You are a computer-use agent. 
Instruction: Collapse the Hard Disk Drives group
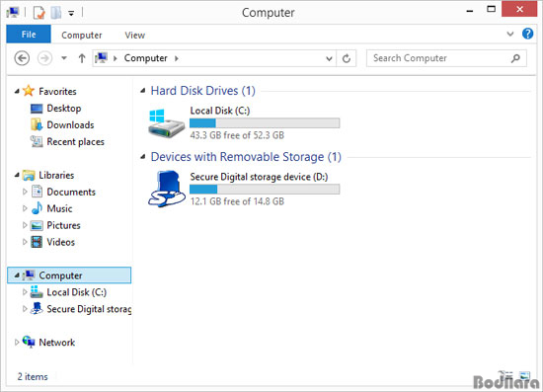[x=143, y=91]
